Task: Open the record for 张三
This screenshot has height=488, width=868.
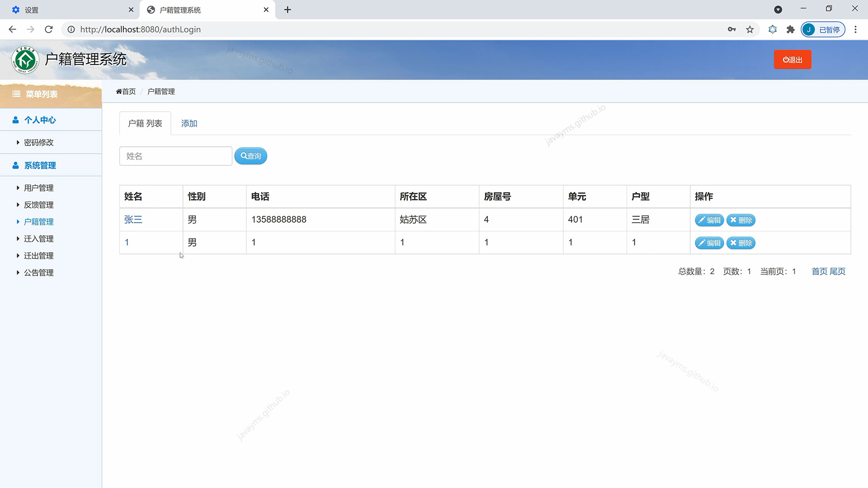Action: coord(133,220)
